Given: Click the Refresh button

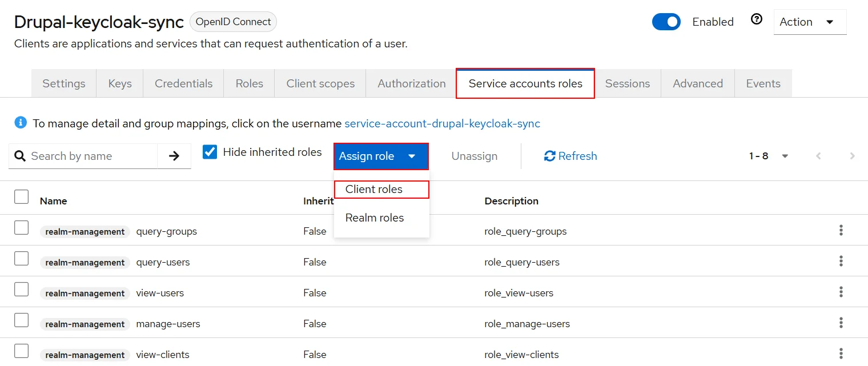Looking at the screenshot, I should coord(570,156).
